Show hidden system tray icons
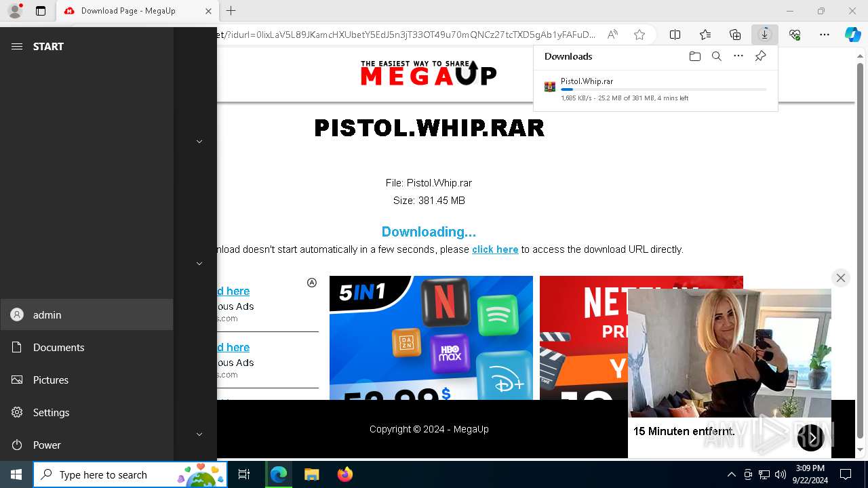Viewport: 868px width, 488px height. (x=731, y=474)
